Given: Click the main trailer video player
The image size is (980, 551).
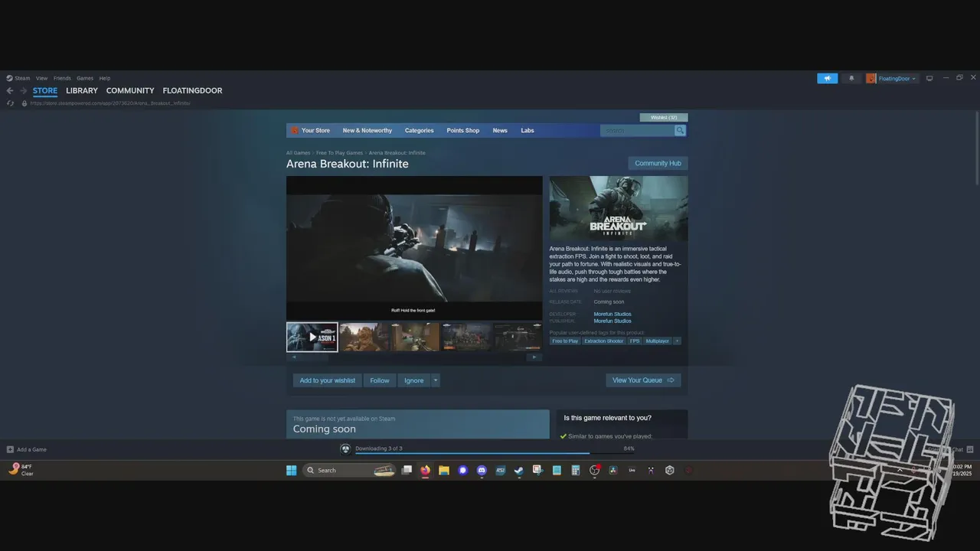Looking at the screenshot, I should 414,248.
